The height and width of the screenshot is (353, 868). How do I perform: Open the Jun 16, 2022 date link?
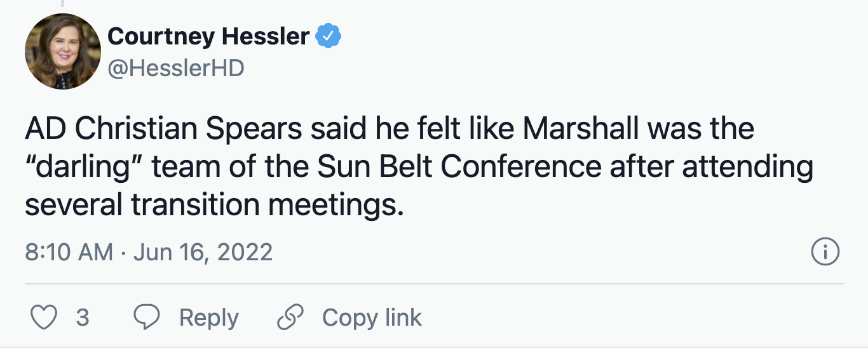[205, 253]
